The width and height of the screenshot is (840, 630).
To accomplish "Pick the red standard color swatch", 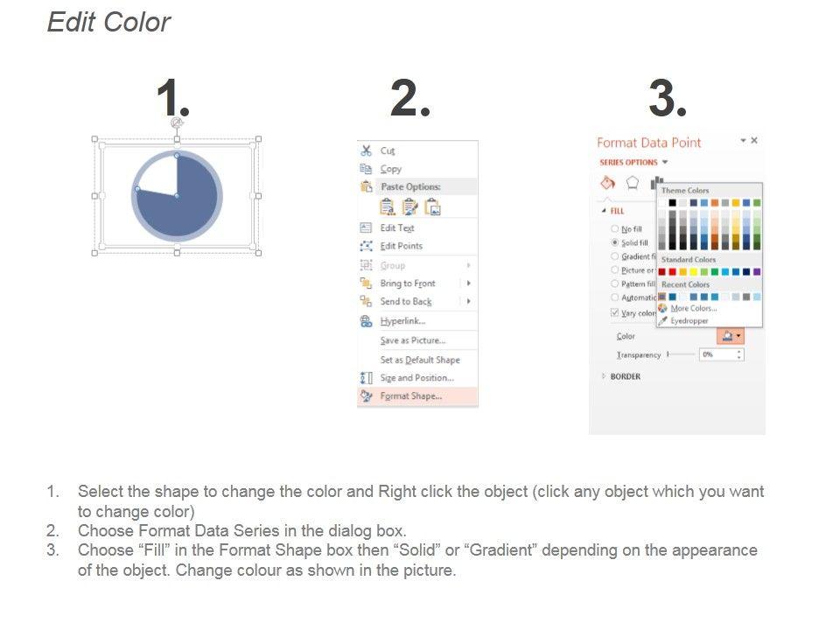I will pyautogui.click(x=672, y=272).
